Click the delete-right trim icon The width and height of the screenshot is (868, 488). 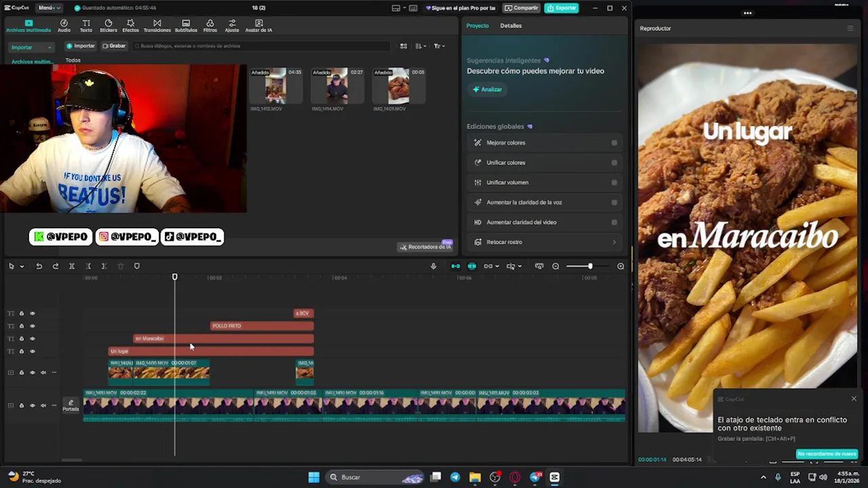click(104, 266)
